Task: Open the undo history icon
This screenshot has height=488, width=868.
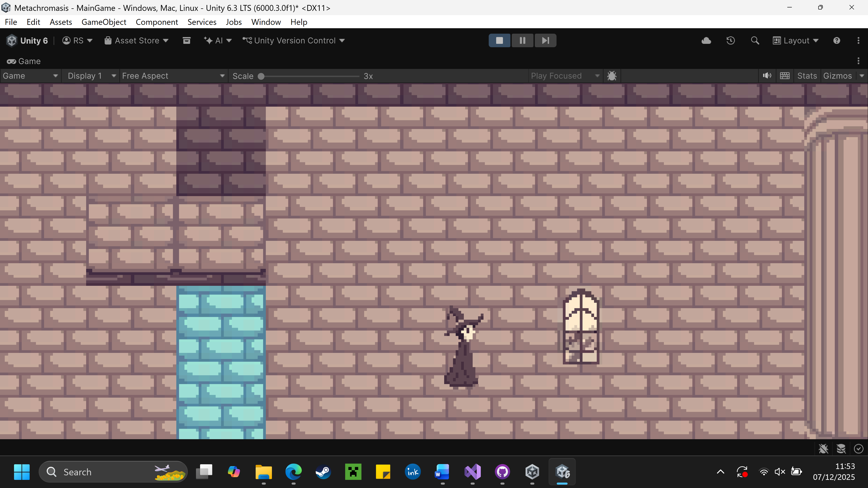Action: click(x=731, y=41)
